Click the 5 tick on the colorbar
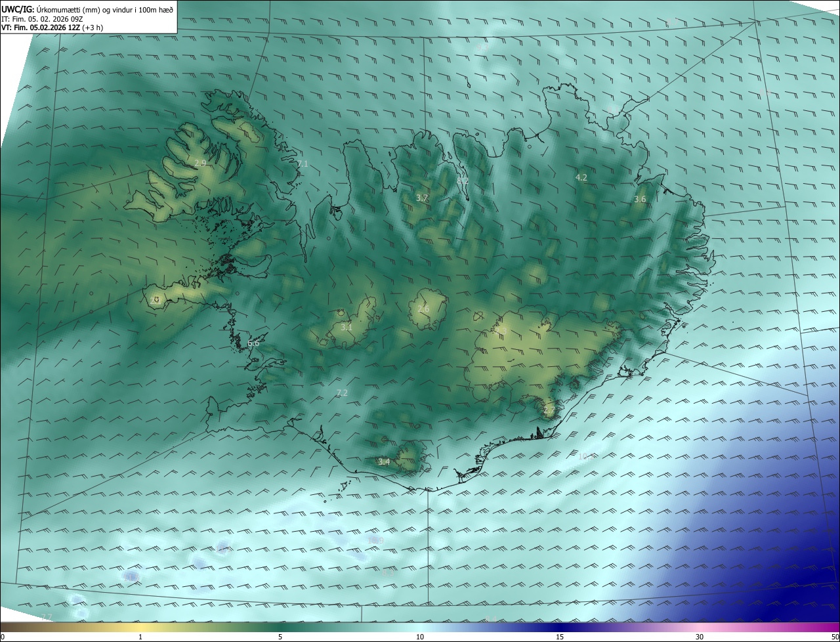 (280, 637)
